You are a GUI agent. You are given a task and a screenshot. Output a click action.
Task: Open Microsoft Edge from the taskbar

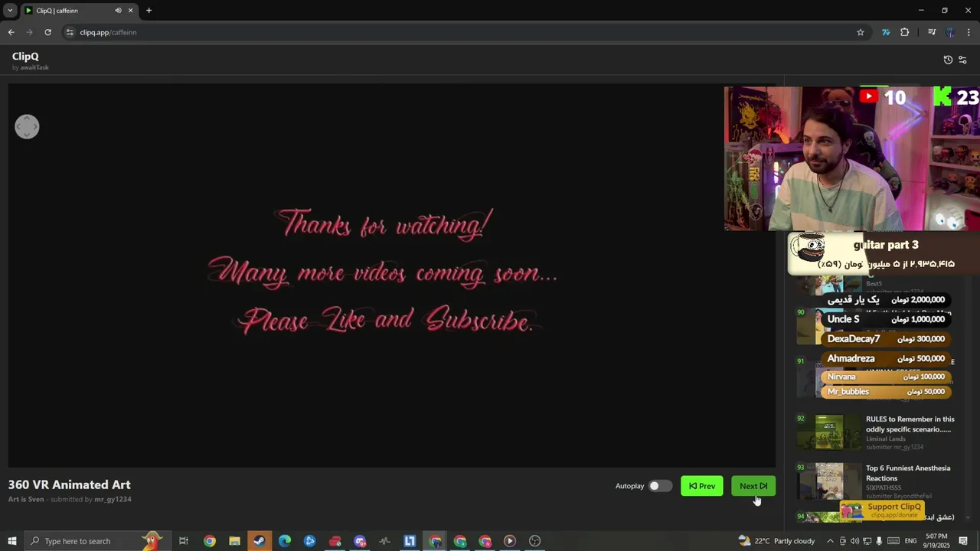[x=285, y=541]
